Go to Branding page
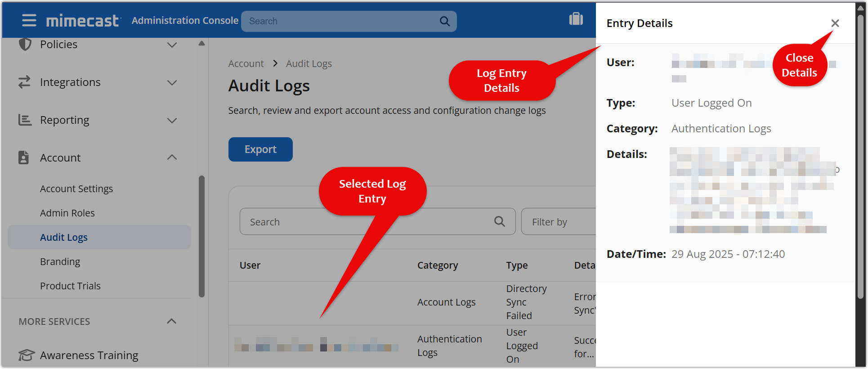The height and width of the screenshot is (369, 868). pos(60,262)
